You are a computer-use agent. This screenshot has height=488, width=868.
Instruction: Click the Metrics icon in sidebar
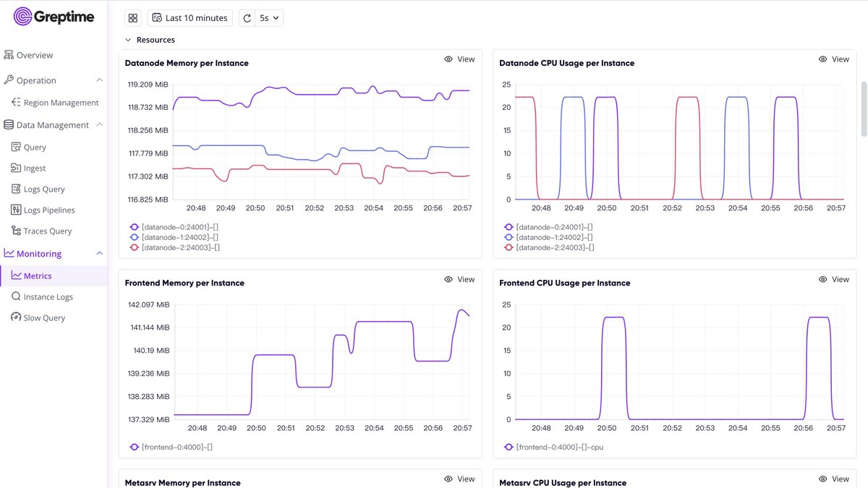click(17, 275)
